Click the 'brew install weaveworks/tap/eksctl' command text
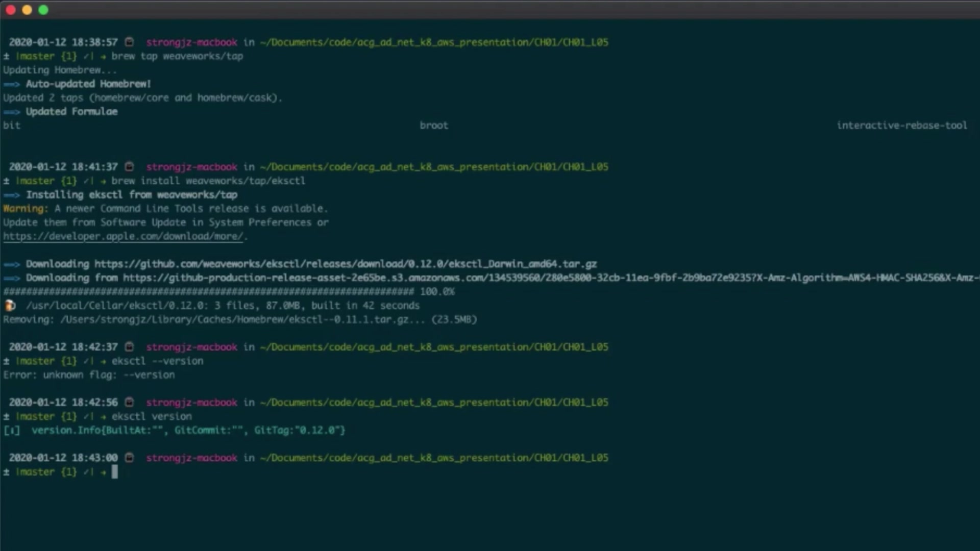The height and width of the screenshot is (551, 980). pyautogui.click(x=208, y=181)
